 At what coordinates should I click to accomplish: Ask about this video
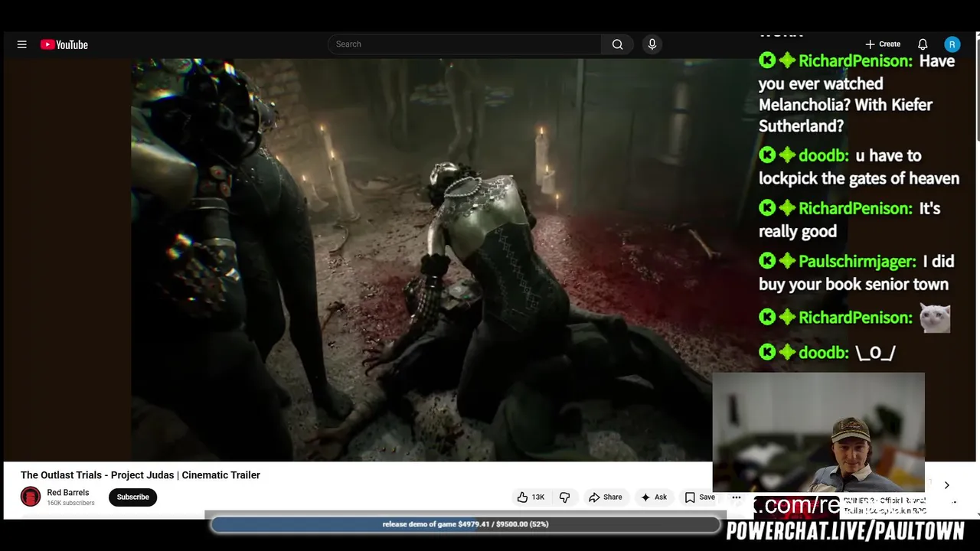[653, 497]
